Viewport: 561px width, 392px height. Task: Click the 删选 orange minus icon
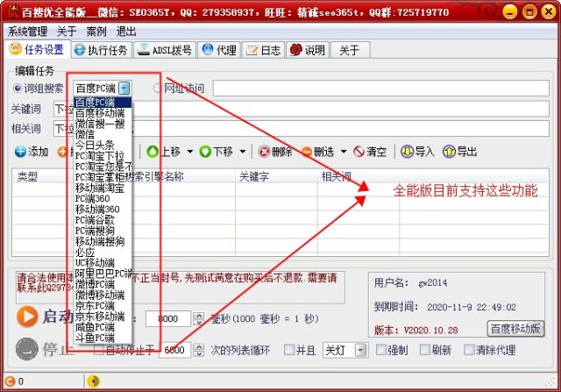[x=307, y=152]
